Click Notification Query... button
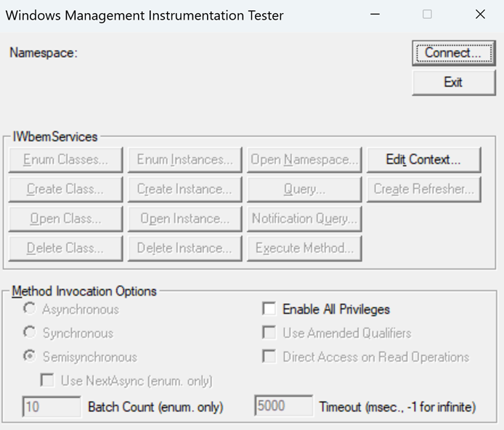Viewport: 504px width, 430px height. (304, 219)
